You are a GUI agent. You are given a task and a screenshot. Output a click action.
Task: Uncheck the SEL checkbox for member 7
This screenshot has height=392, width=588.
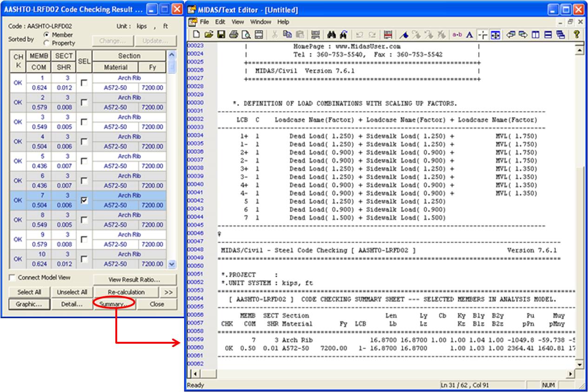[x=83, y=200]
